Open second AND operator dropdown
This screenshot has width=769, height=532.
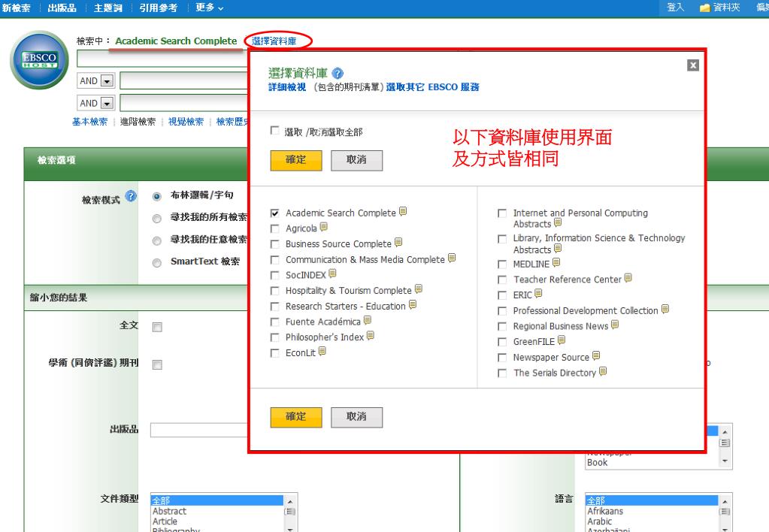107,104
